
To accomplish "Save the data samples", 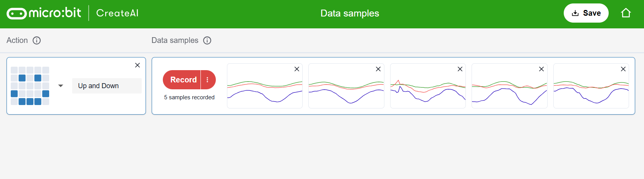I will (586, 13).
